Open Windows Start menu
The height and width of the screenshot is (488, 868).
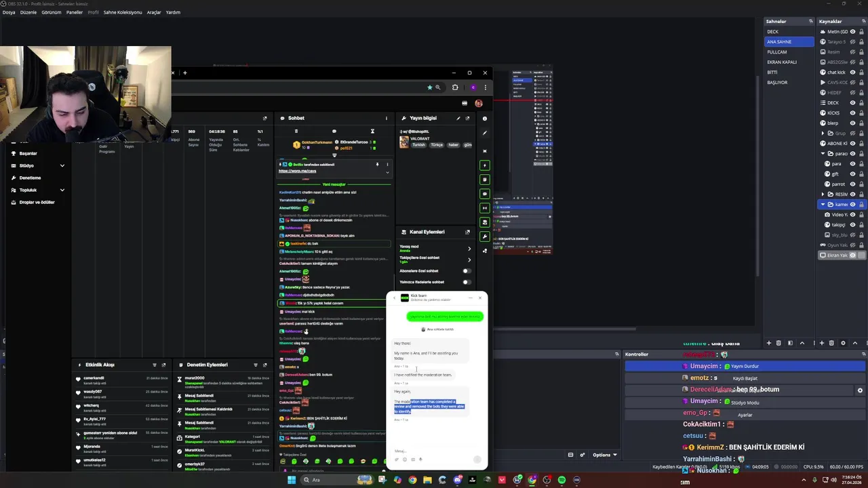[292, 480]
